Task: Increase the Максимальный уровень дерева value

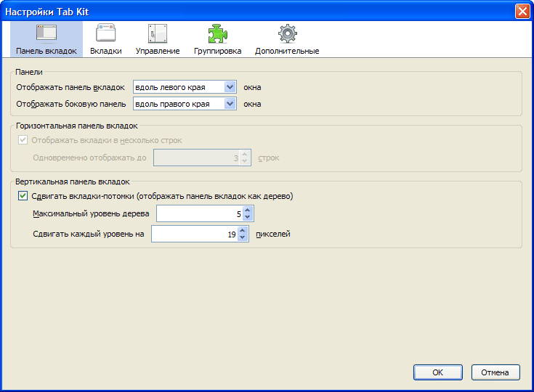Action: 248,210
